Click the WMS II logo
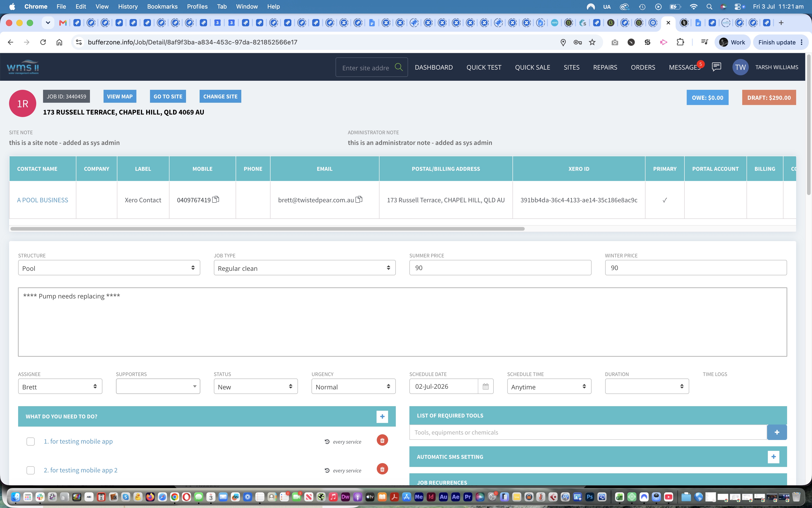 tap(23, 67)
